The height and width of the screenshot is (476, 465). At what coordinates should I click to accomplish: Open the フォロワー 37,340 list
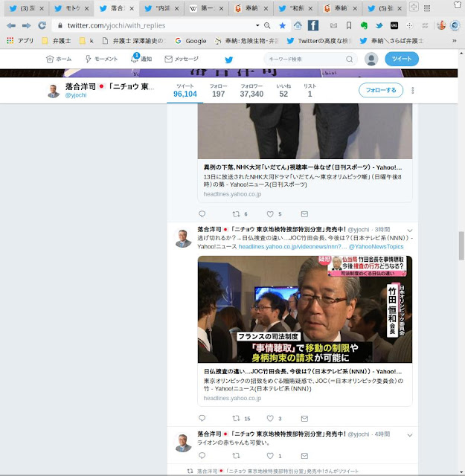[x=251, y=91]
